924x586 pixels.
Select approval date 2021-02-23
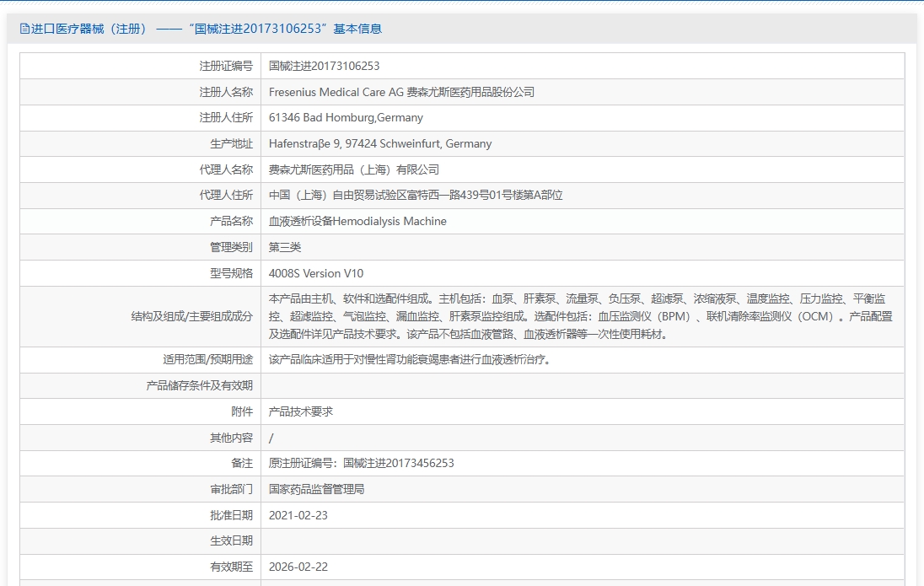[x=298, y=515]
